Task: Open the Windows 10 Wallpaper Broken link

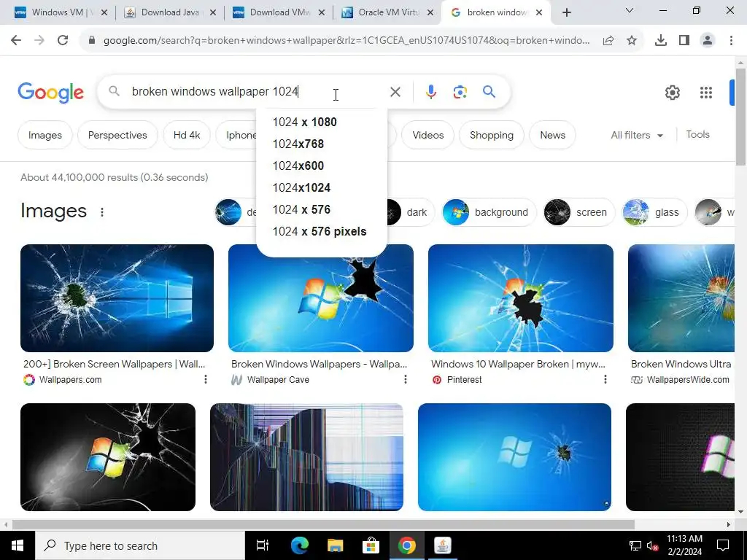Action: click(x=519, y=365)
